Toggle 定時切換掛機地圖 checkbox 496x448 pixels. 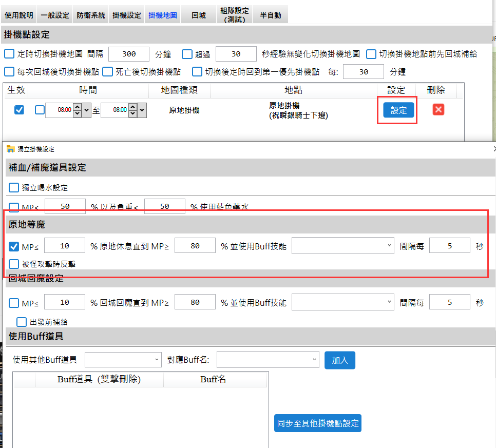pos(9,54)
